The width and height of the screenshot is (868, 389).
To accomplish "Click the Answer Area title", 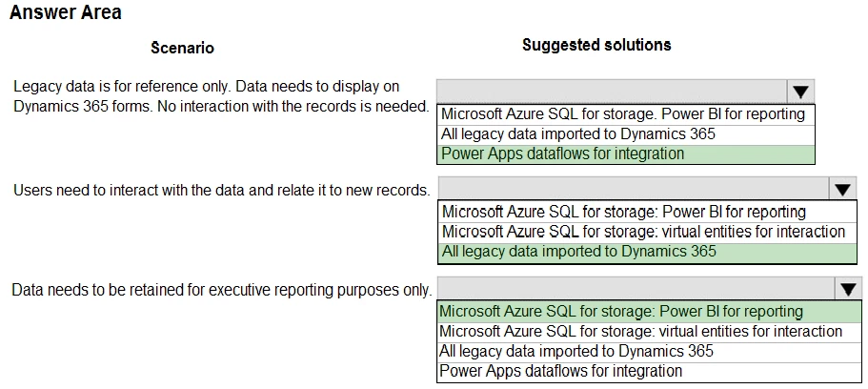I will point(66,13).
